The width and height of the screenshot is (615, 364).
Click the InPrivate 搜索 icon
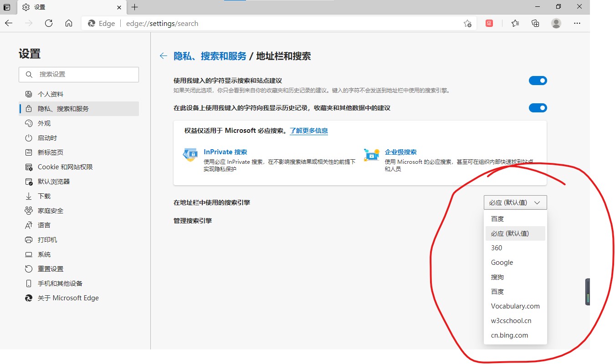[x=190, y=155]
